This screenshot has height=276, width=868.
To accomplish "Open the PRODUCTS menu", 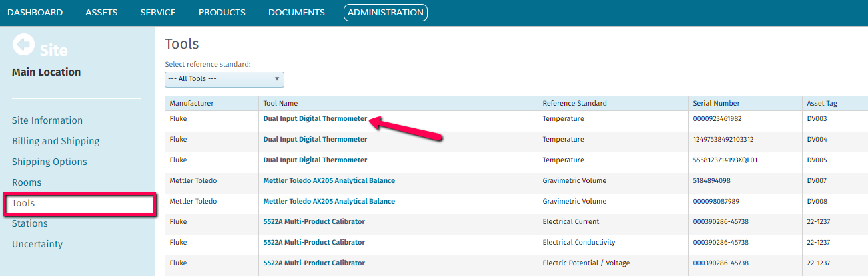I will 222,13.
